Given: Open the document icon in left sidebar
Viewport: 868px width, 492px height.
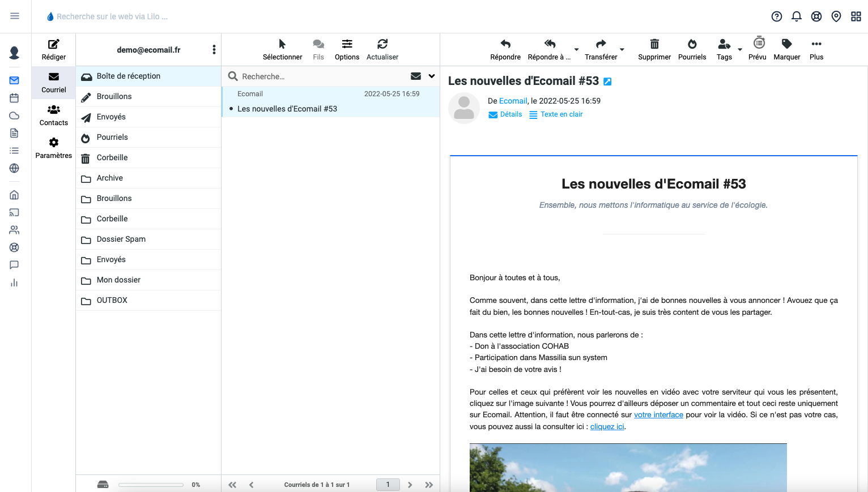Looking at the screenshot, I should pos(14,133).
